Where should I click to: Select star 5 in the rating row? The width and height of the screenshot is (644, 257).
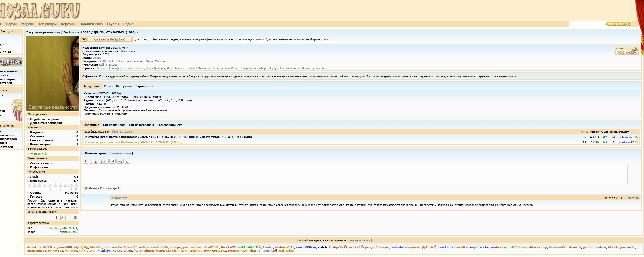click(50, 186)
